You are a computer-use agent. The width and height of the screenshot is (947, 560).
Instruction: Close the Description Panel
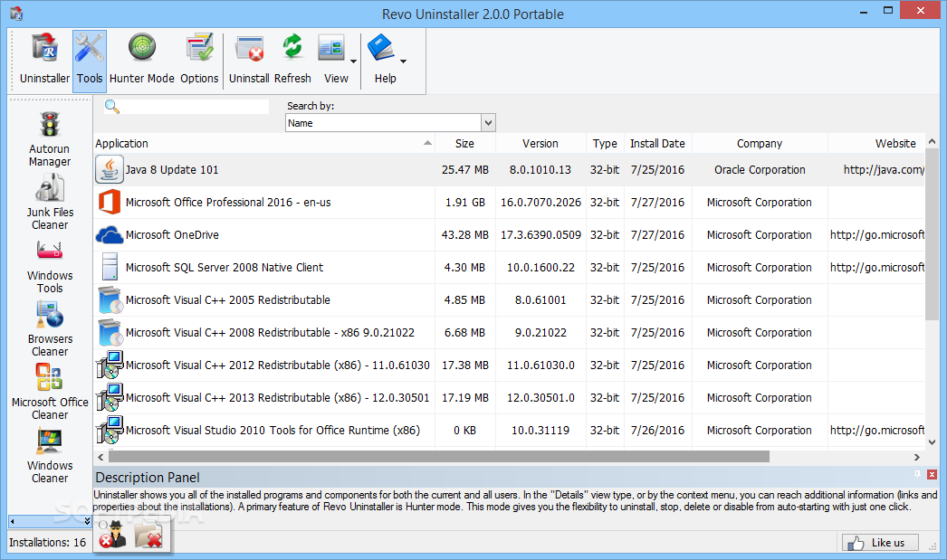[x=932, y=475]
